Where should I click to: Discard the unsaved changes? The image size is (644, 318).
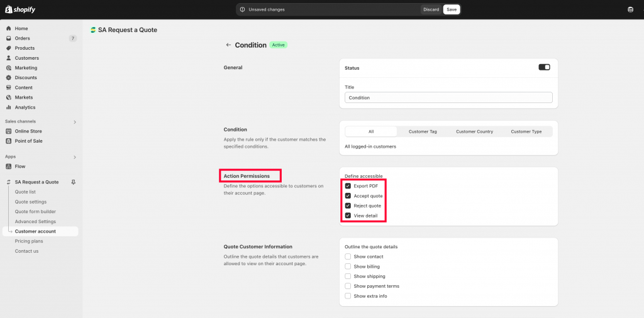431,9
